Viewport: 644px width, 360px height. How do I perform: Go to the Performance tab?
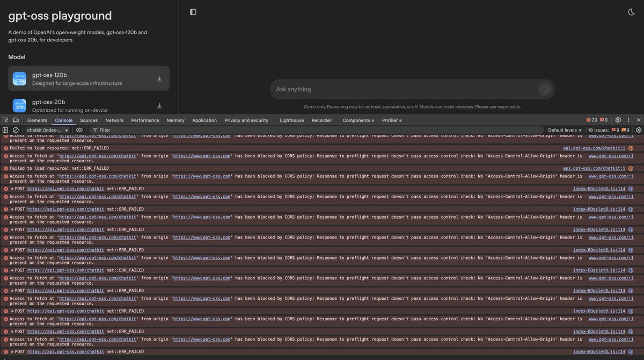pos(145,120)
